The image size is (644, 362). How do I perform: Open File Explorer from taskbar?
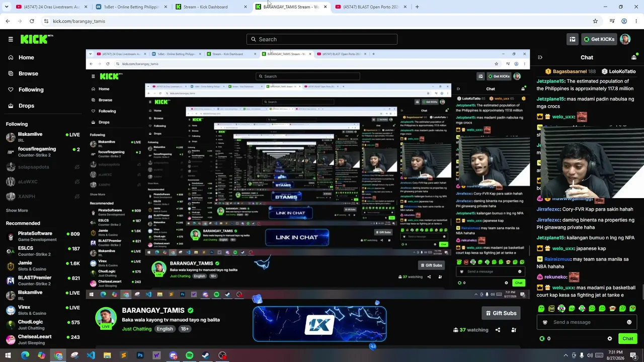[x=107, y=355]
